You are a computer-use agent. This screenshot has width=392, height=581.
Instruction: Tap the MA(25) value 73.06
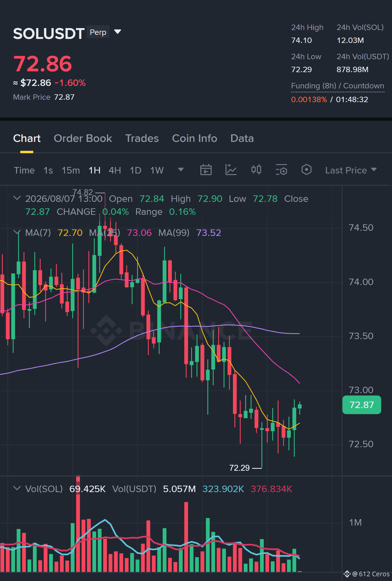pos(139,233)
